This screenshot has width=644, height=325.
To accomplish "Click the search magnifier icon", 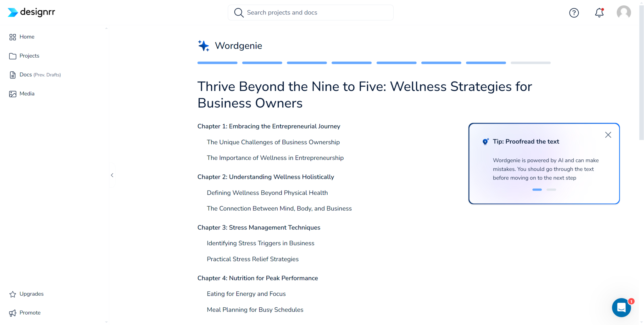I will 239,13.
